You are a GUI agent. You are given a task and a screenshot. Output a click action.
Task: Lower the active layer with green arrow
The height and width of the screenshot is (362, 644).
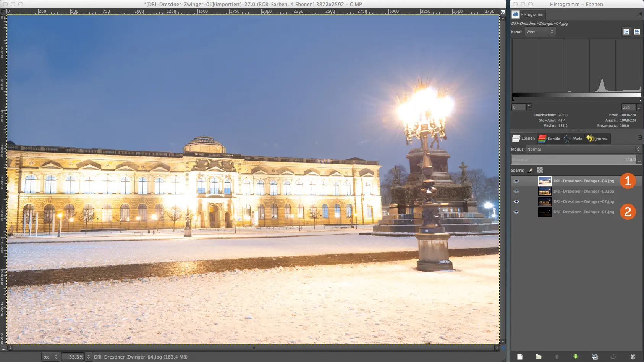[x=576, y=357]
